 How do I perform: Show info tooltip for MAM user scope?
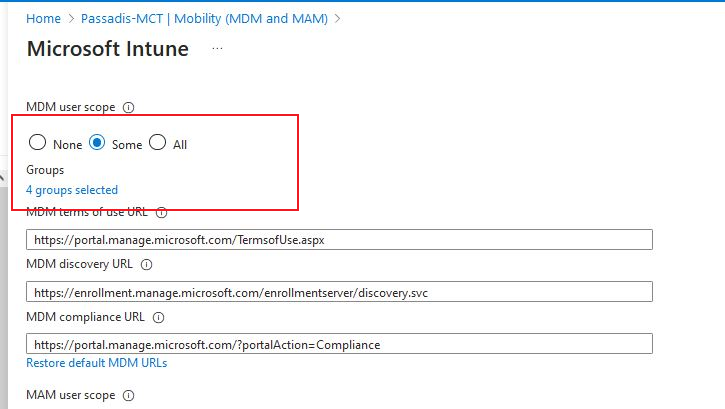click(x=129, y=396)
